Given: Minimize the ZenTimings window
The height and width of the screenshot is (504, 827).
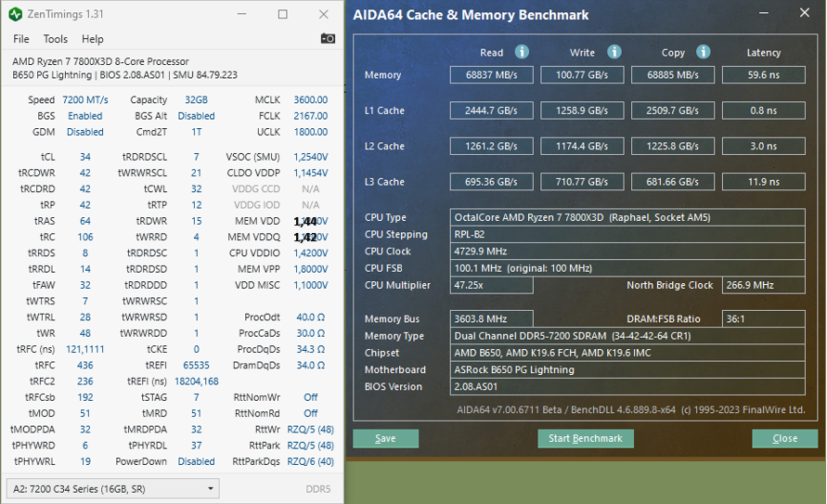Looking at the screenshot, I should click(x=241, y=14).
